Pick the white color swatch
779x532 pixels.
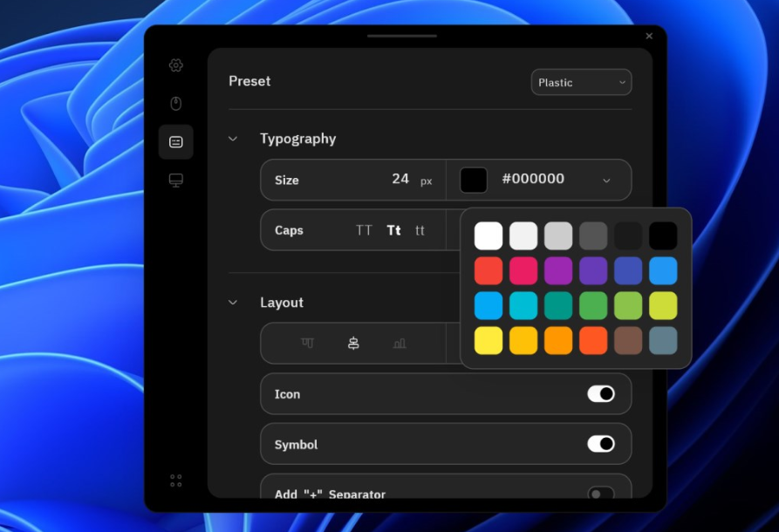click(489, 236)
